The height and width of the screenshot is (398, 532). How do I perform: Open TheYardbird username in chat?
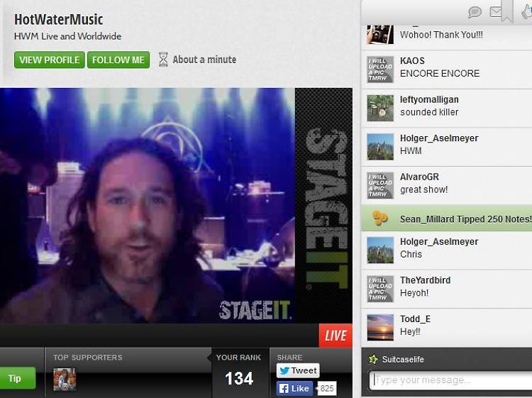425,280
